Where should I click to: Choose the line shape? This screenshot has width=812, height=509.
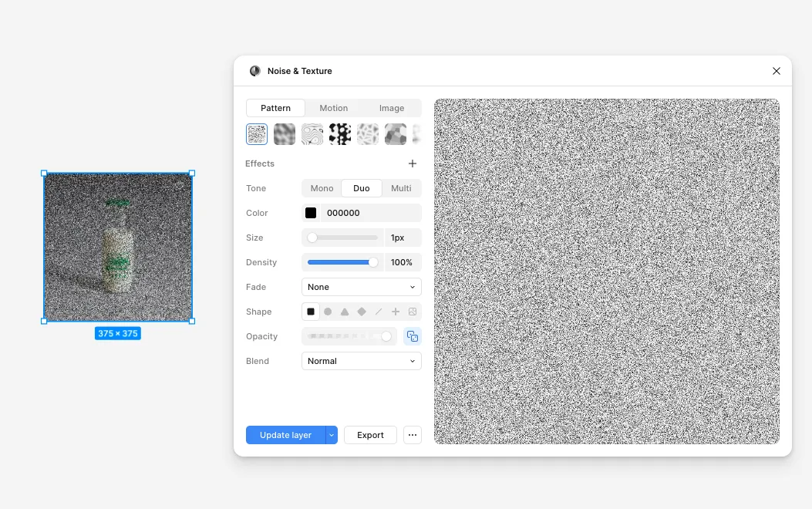point(379,312)
